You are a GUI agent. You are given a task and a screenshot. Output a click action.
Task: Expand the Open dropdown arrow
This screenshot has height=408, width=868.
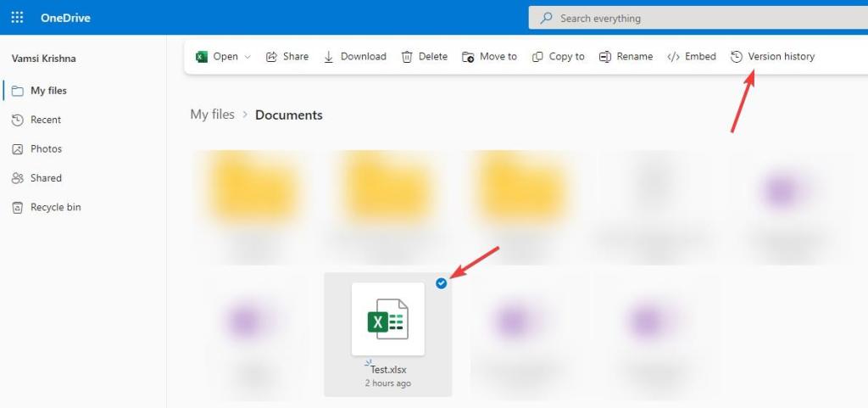(248, 57)
